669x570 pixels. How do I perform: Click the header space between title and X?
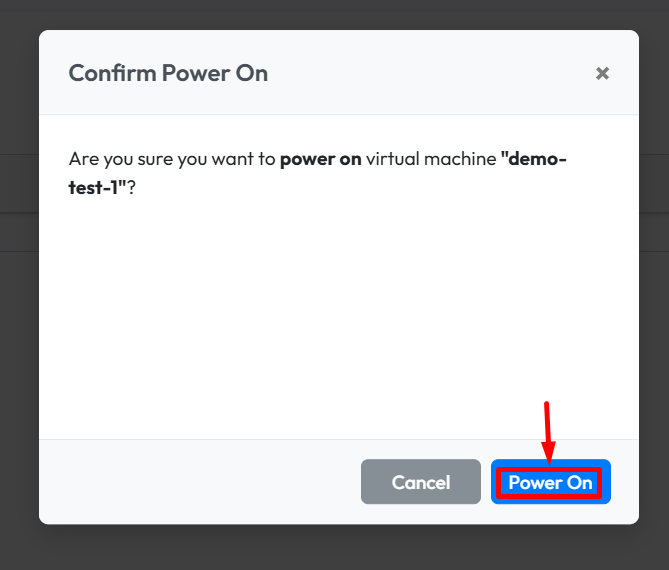coord(430,73)
